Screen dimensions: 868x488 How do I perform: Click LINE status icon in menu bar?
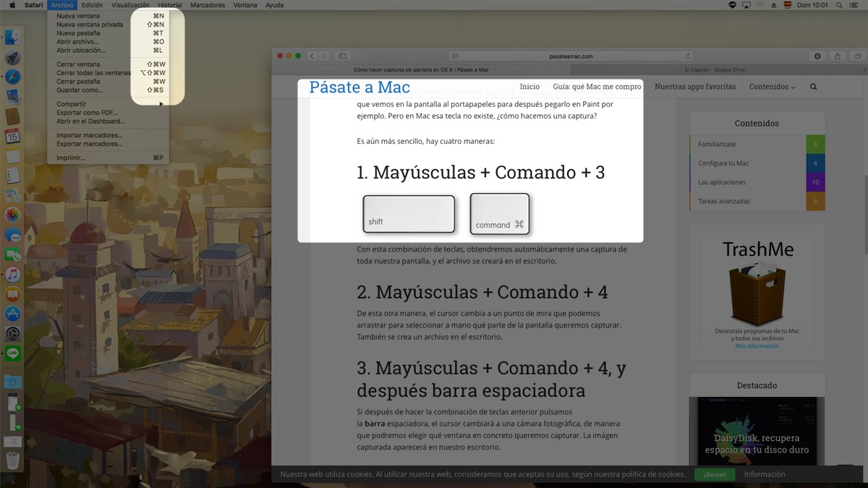pyautogui.click(x=732, y=5)
